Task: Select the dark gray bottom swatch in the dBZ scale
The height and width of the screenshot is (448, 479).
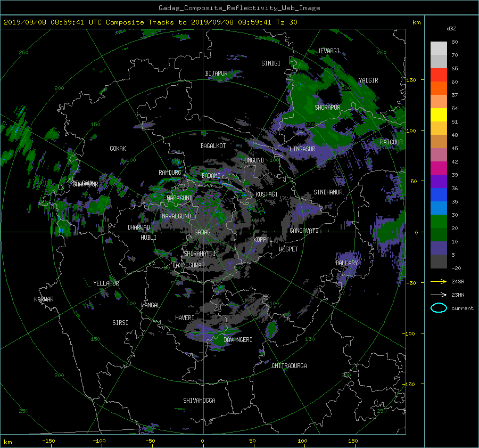Action: 439,261
